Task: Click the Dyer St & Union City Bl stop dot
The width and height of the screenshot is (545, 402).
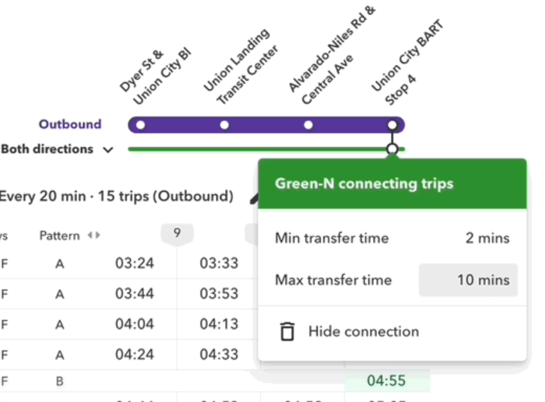Action: point(140,125)
